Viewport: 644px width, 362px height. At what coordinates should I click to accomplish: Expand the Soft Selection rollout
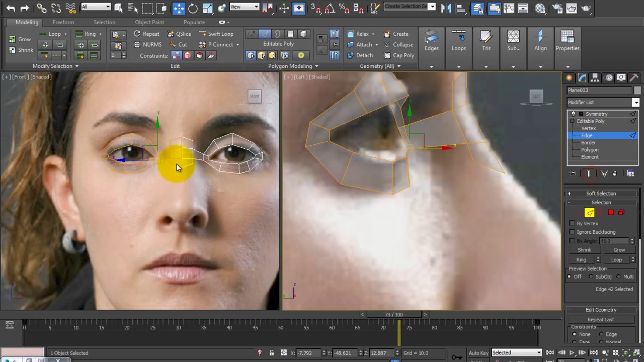(x=601, y=194)
